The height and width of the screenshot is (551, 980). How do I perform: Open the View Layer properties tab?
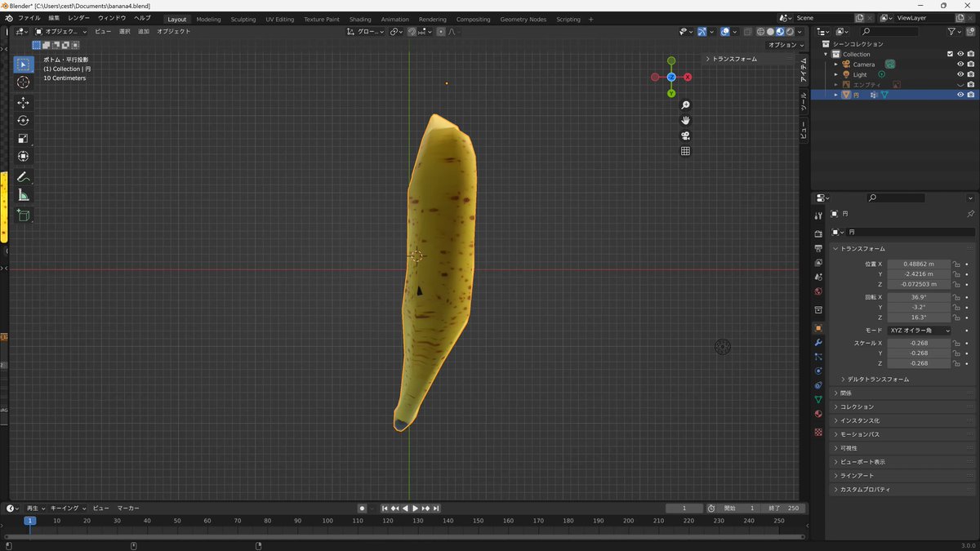click(x=818, y=263)
